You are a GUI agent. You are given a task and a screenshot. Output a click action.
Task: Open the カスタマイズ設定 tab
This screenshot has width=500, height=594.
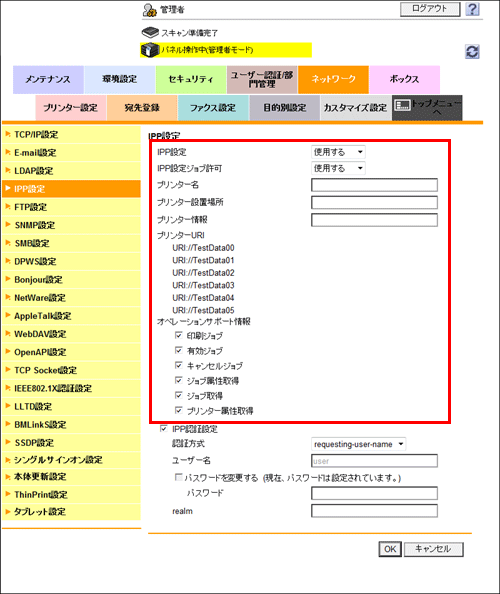coord(356,108)
